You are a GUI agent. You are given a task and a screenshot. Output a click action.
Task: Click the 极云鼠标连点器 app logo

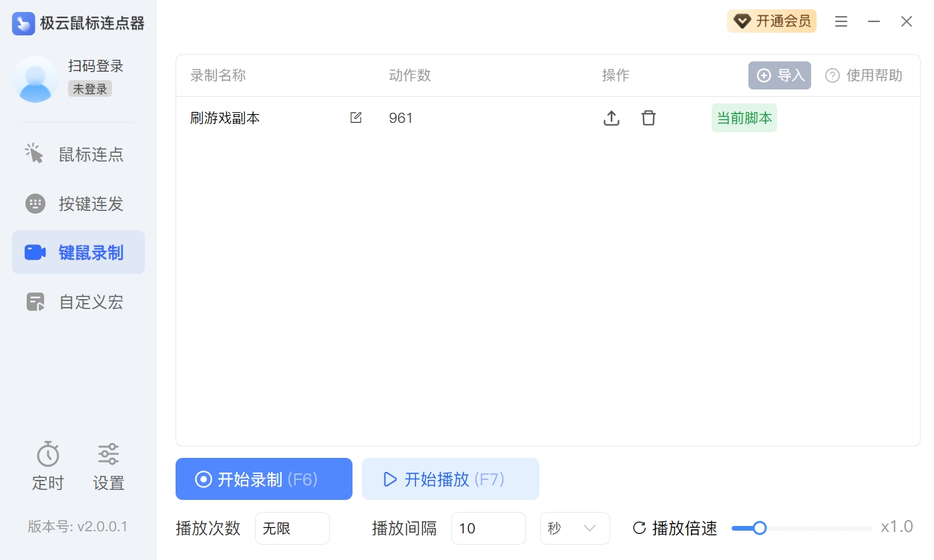pyautogui.click(x=23, y=23)
